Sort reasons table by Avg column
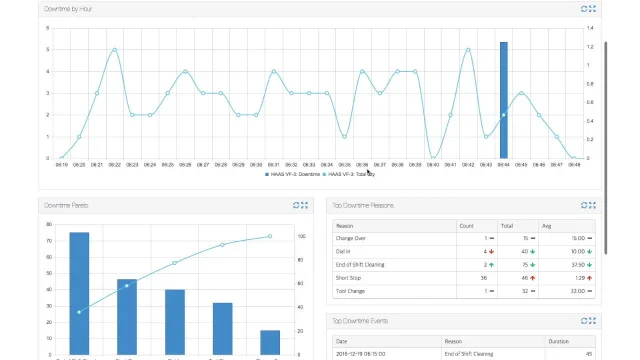 pyautogui.click(x=567, y=226)
